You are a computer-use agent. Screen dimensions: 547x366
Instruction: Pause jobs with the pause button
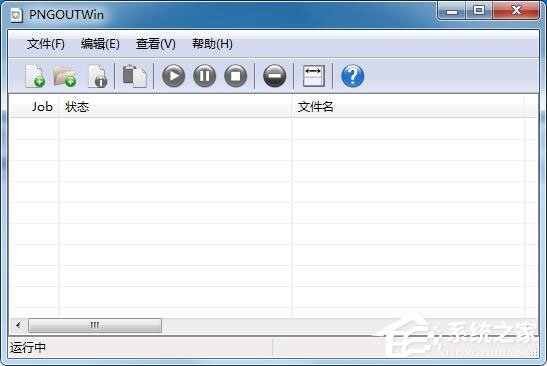click(x=204, y=76)
